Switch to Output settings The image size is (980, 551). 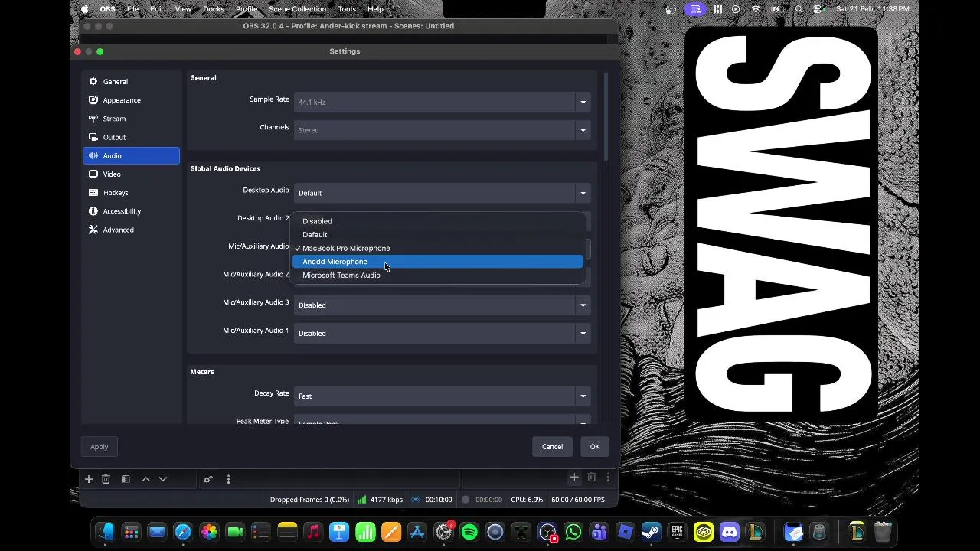(131, 137)
